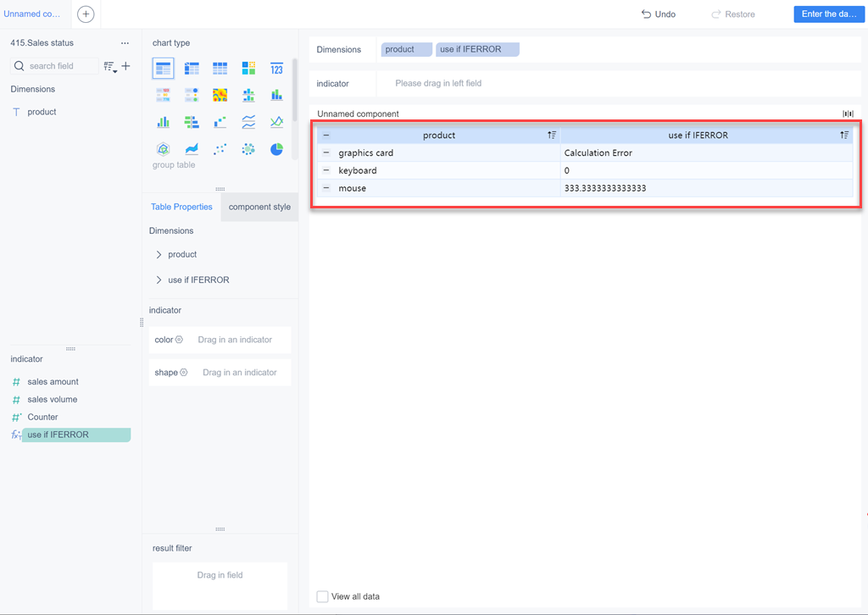This screenshot has height=615, width=868.
Task: Click the Unnamed component title
Action: [359, 114]
